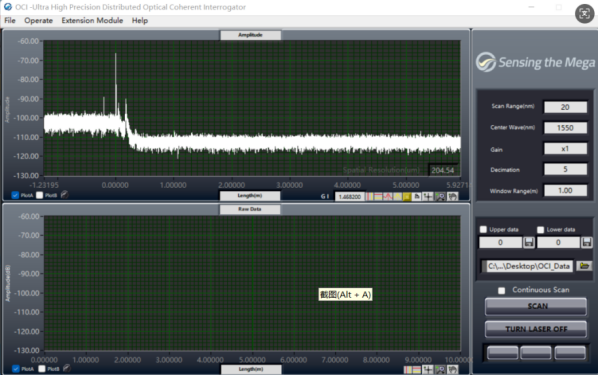This screenshot has width=599, height=376.
Task: Enable PlotB in the Raw Data panel
Action: click(42, 369)
